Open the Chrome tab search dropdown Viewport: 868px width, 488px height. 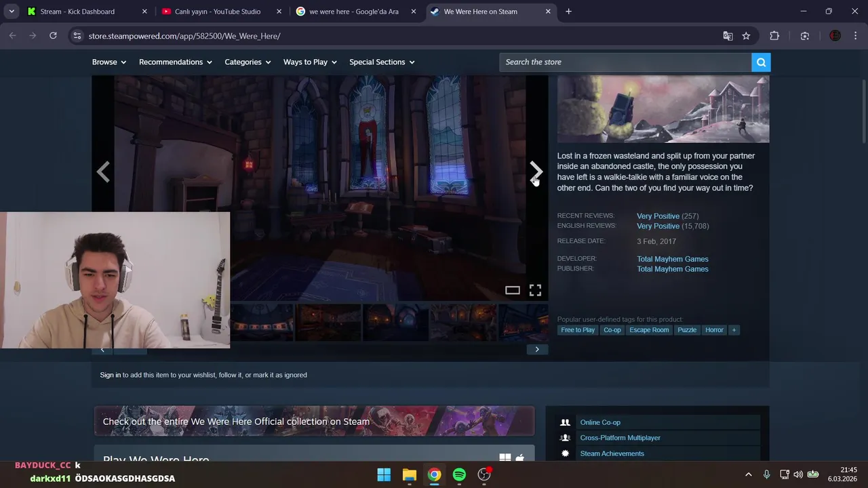point(12,12)
